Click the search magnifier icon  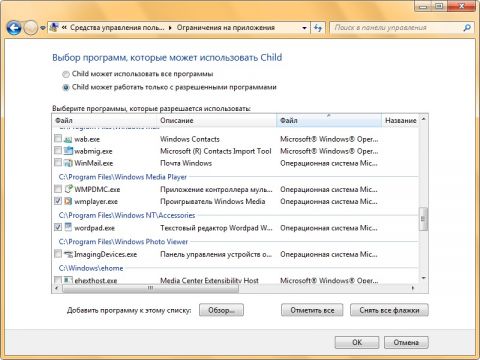tap(467, 28)
